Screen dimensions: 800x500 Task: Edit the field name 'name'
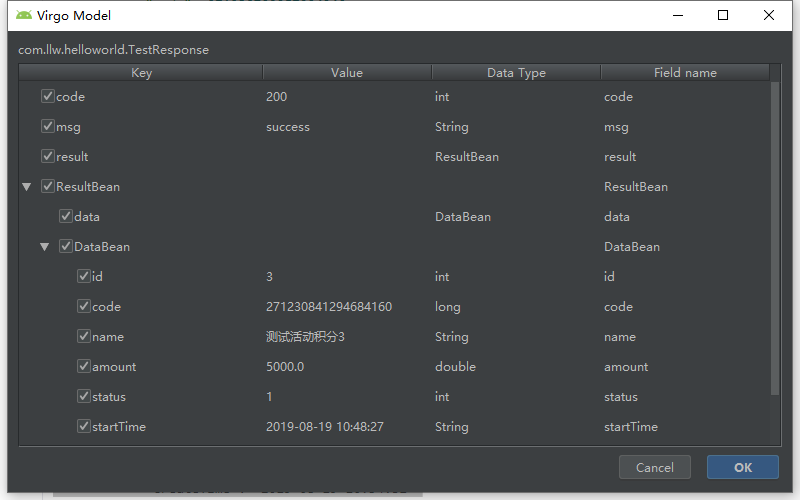pos(620,337)
